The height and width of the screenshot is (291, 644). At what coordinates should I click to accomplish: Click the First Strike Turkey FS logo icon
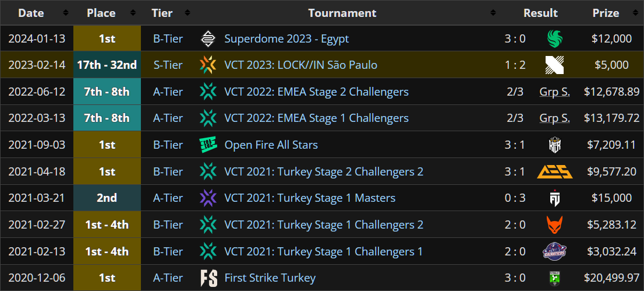click(208, 278)
